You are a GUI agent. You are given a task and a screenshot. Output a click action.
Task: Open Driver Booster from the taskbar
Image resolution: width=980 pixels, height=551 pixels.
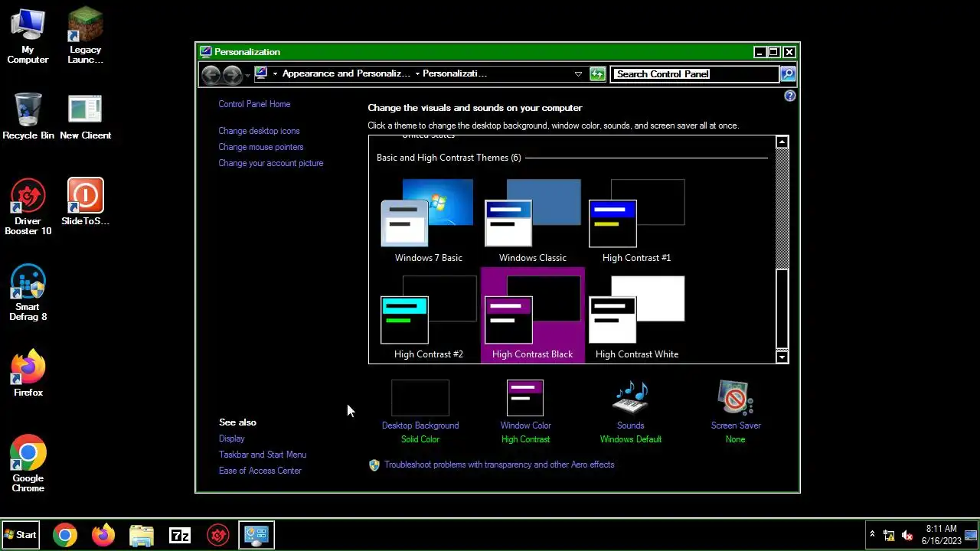point(218,535)
